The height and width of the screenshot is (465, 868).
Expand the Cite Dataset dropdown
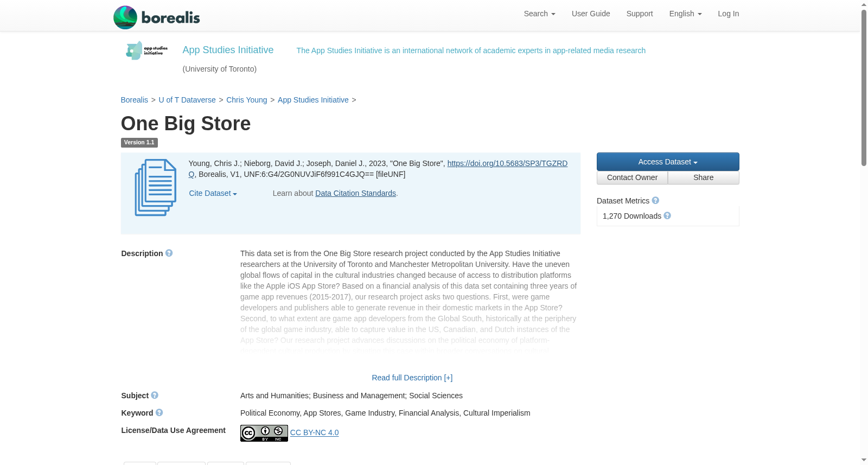213,193
